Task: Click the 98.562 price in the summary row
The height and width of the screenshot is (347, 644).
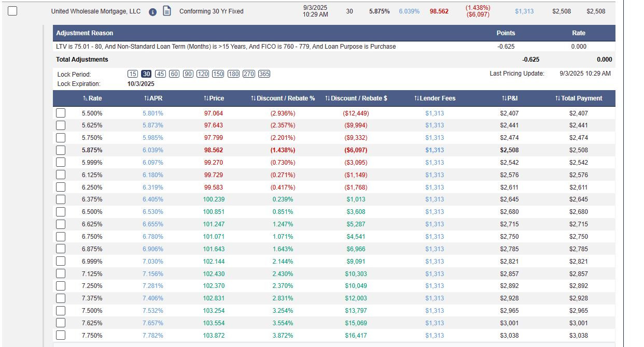Action: 439,11
